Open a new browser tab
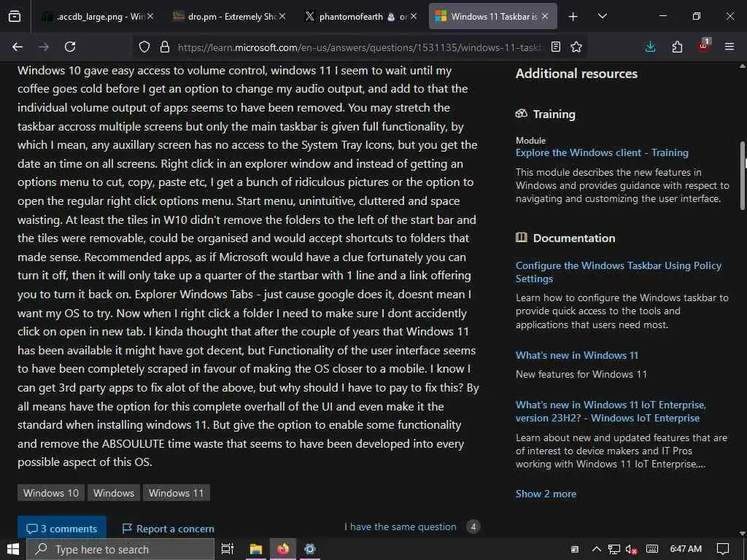The width and height of the screenshot is (747, 560). (x=573, y=17)
